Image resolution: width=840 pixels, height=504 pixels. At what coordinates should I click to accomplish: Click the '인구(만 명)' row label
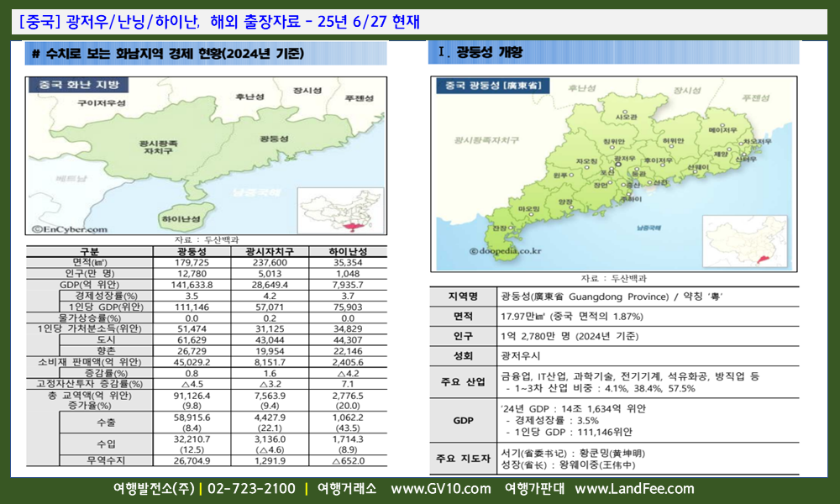[x=90, y=274]
